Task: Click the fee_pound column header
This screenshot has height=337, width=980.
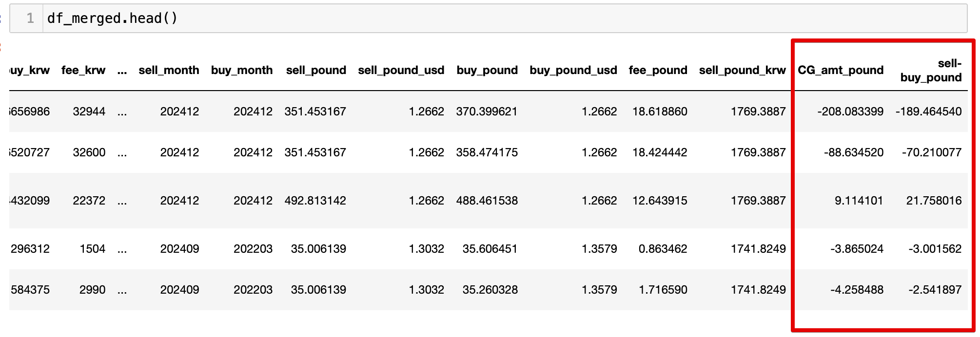Action: (658, 70)
